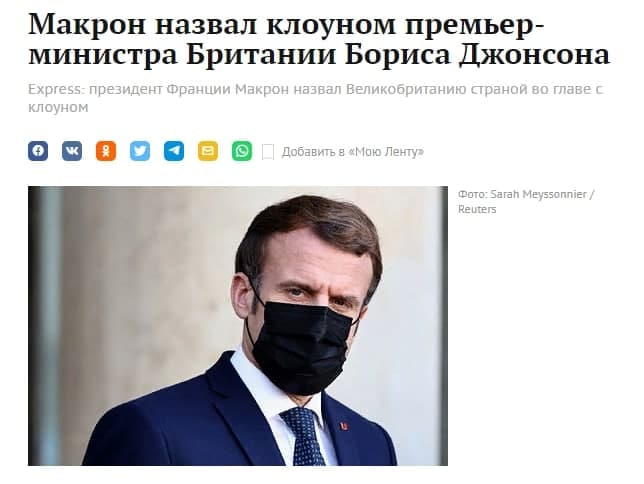Send the article through Telegram
Screen dimensions: 644x484
[174, 151]
